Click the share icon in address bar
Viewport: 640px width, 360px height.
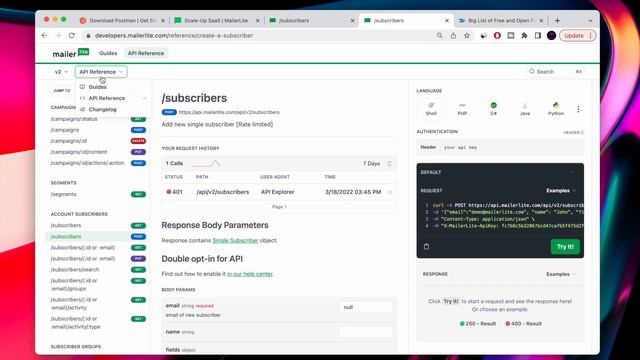click(453, 36)
